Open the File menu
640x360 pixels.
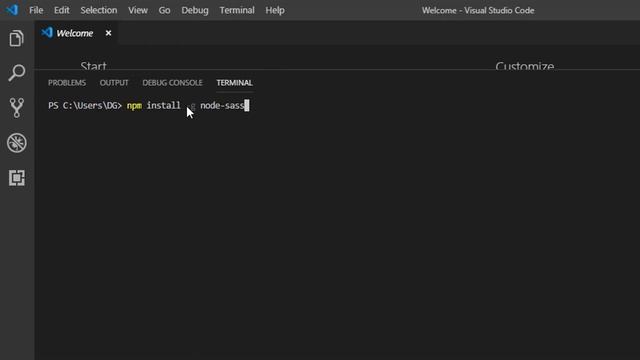(36, 10)
